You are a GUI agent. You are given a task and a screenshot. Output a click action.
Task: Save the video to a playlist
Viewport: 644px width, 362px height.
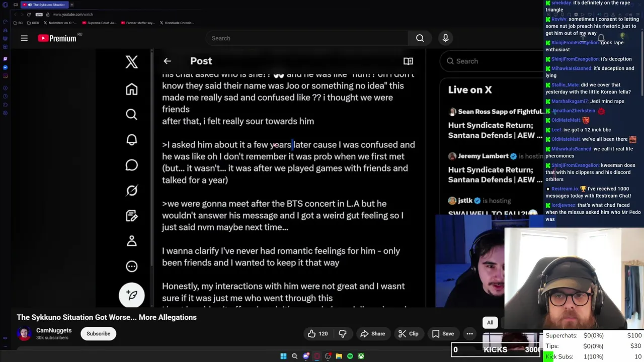[443, 334]
